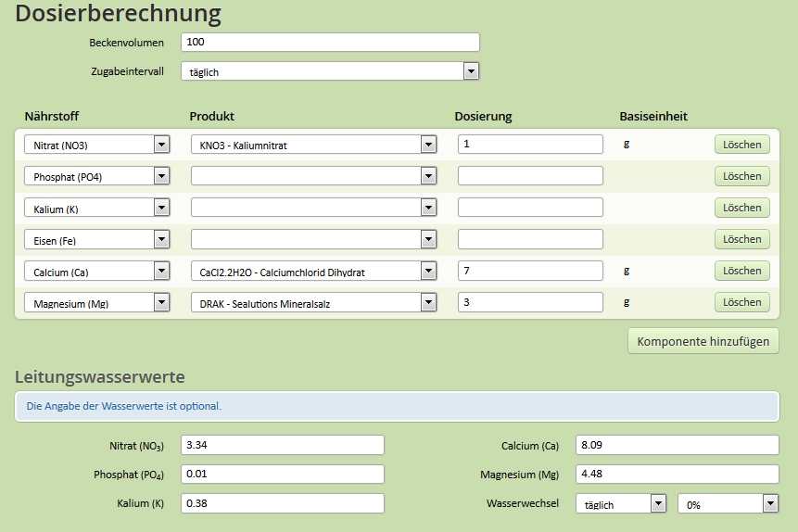This screenshot has height=532, width=798.
Task: Click Komponente hinzufügen button
Action: tap(703, 341)
